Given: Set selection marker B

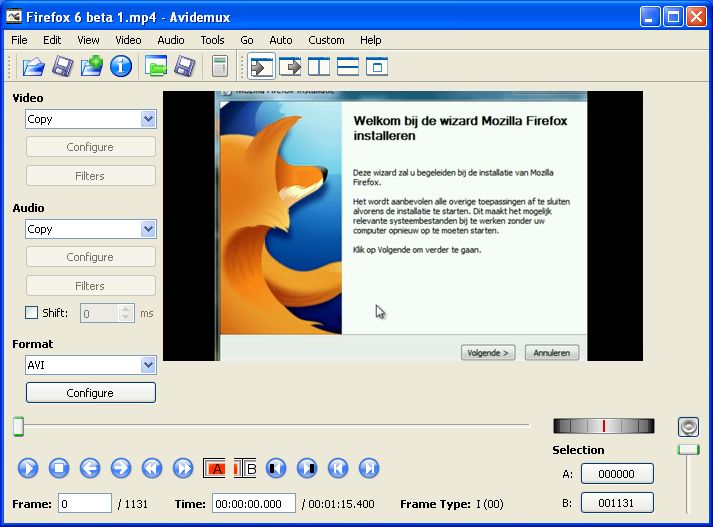Looking at the screenshot, I should click(246, 467).
